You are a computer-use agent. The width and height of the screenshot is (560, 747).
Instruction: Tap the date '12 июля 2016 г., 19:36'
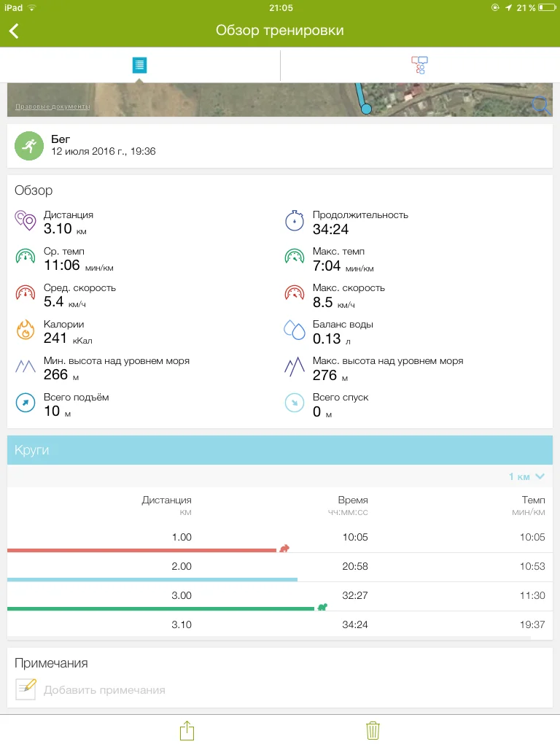point(104,152)
